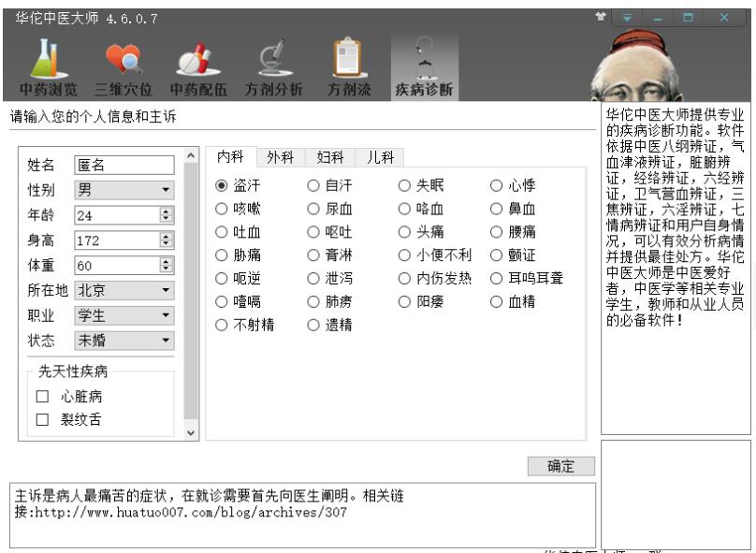The width and height of the screenshot is (756, 553).
Task: Adjust the 体重 weight spinner arrows
Action: coord(166,265)
